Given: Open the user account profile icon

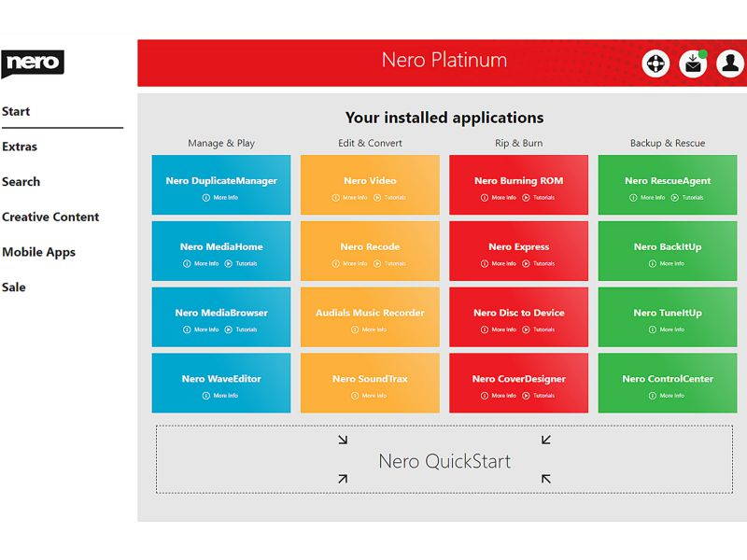Looking at the screenshot, I should click(x=728, y=64).
